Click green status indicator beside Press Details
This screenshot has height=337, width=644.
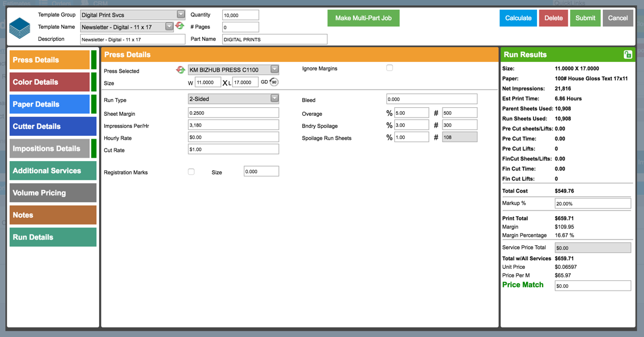[94, 60]
